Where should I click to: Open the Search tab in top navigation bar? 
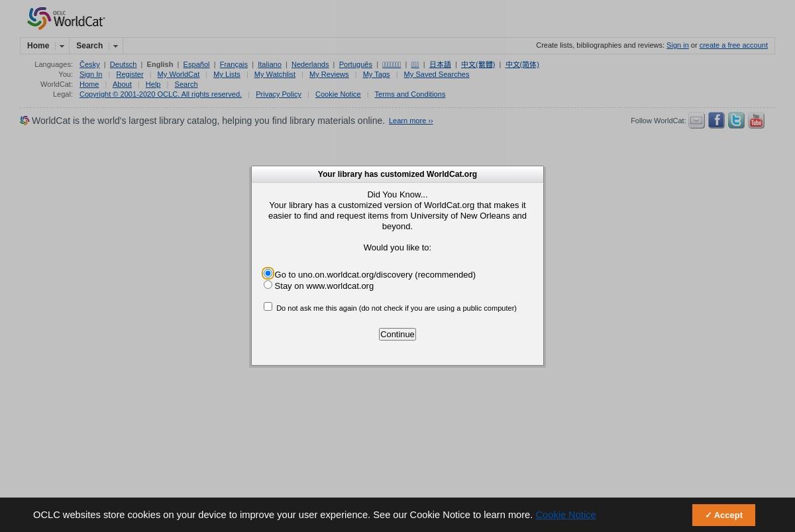pyautogui.click(x=89, y=46)
